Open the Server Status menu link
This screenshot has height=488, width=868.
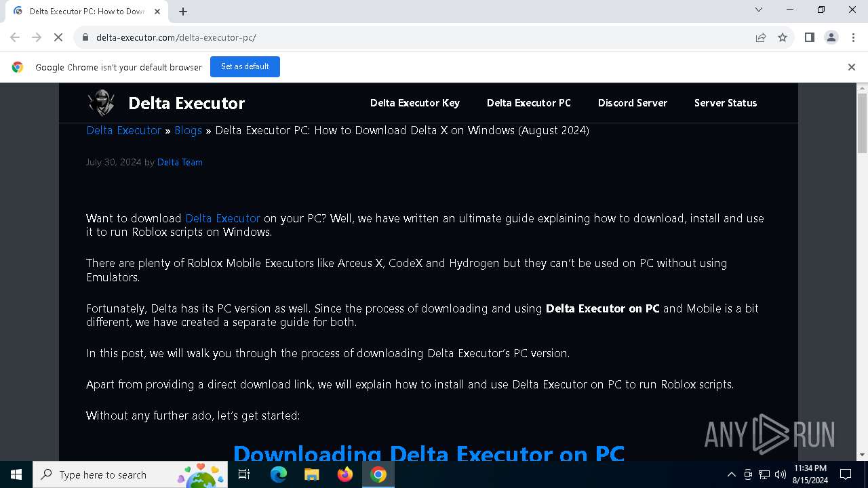coord(726,103)
